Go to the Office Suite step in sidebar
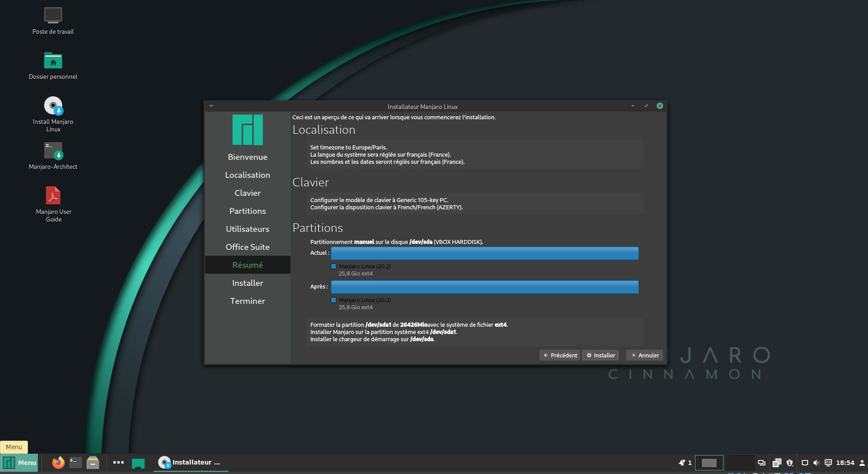The width and height of the screenshot is (868, 474). tap(248, 247)
